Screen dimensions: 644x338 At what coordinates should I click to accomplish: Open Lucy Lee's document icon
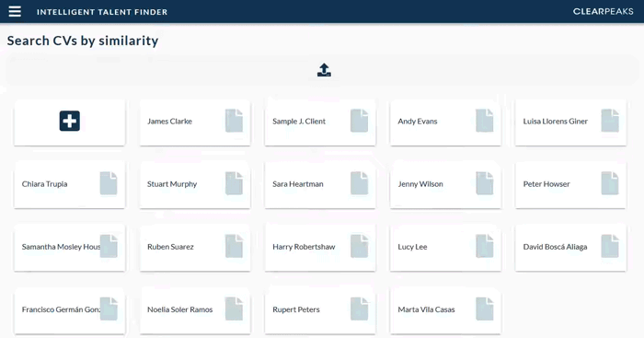point(485,246)
